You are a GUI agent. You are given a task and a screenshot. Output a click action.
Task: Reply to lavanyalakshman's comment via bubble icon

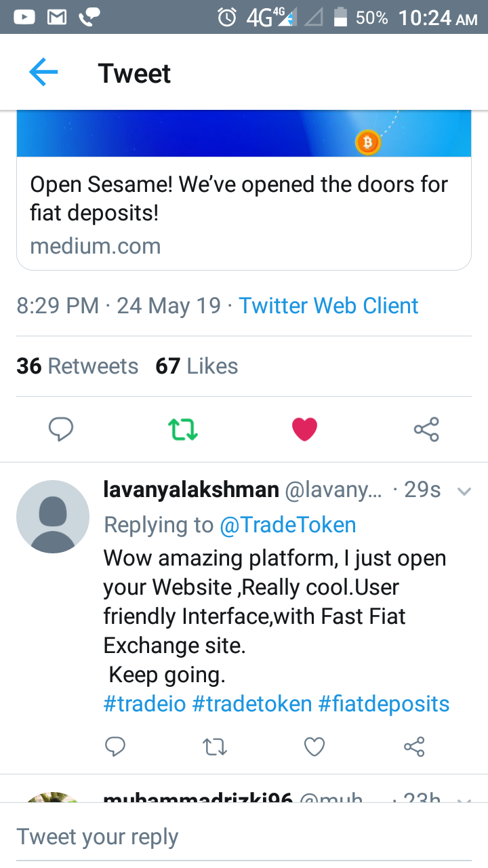click(115, 747)
